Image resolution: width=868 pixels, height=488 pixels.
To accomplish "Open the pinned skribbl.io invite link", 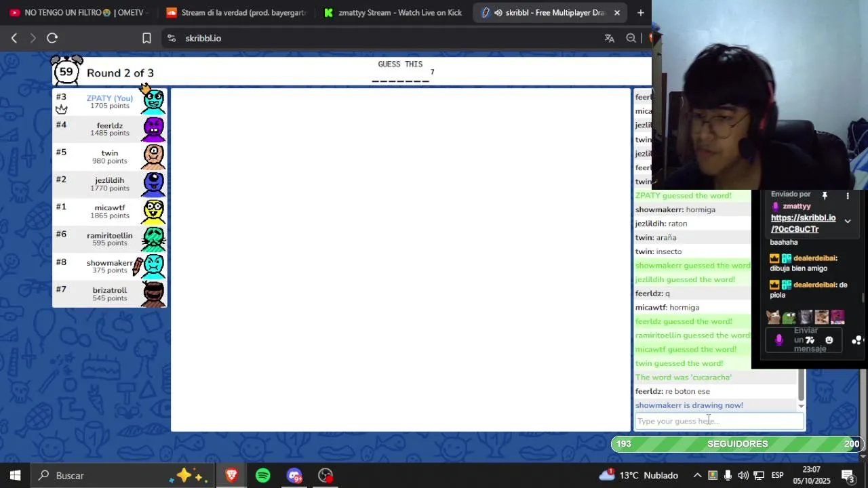I will click(x=803, y=224).
